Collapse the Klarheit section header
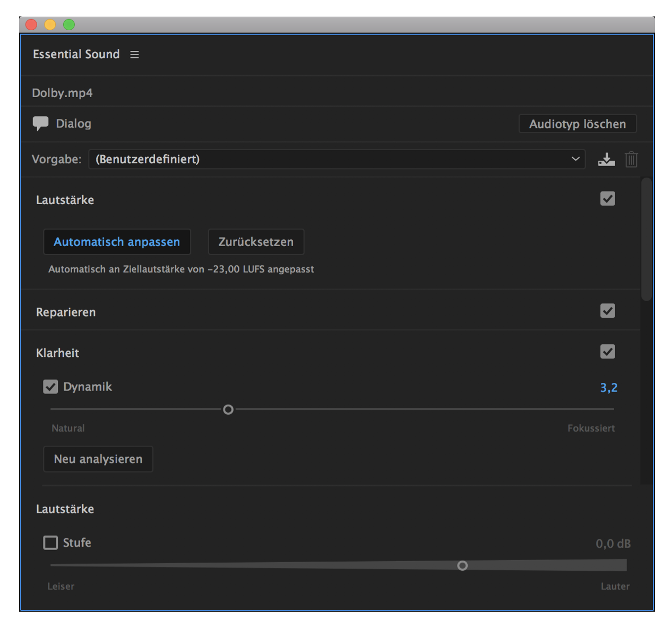Image resolution: width=672 pixels, height=628 pixels. pyautogui.click(x=57, y=353)
